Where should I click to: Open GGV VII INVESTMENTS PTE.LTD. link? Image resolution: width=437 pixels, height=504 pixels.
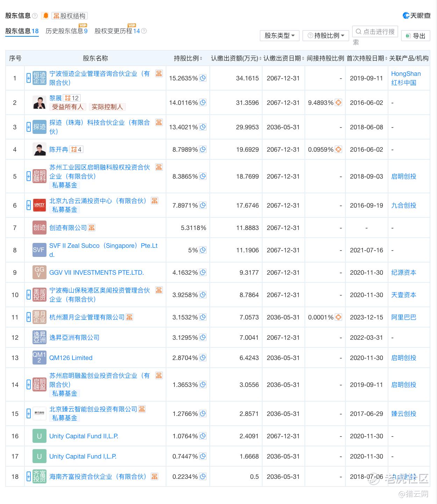96,273
